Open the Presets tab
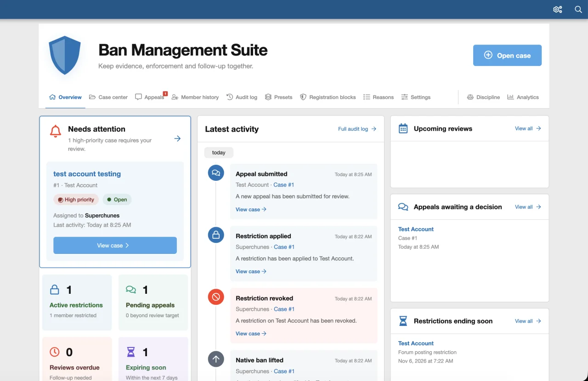Image resolution: width=588 pixels, height=381 pixels. (278, 97)
